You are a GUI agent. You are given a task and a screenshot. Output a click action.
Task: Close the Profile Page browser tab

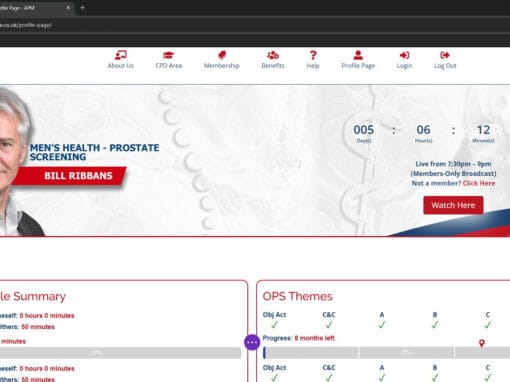68,7
